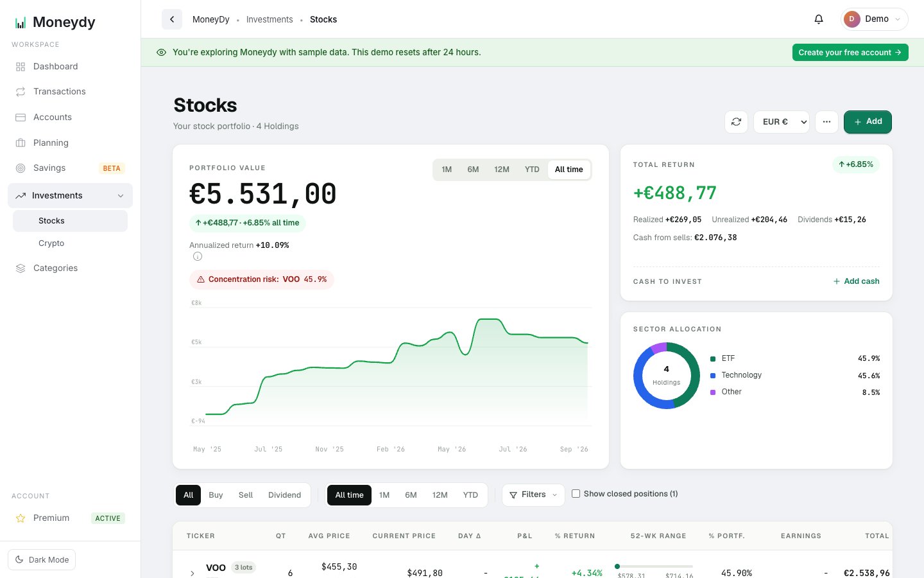Toggle Dark Mode
The width and height of the screenshot is (924, 578).
point(42,559)
